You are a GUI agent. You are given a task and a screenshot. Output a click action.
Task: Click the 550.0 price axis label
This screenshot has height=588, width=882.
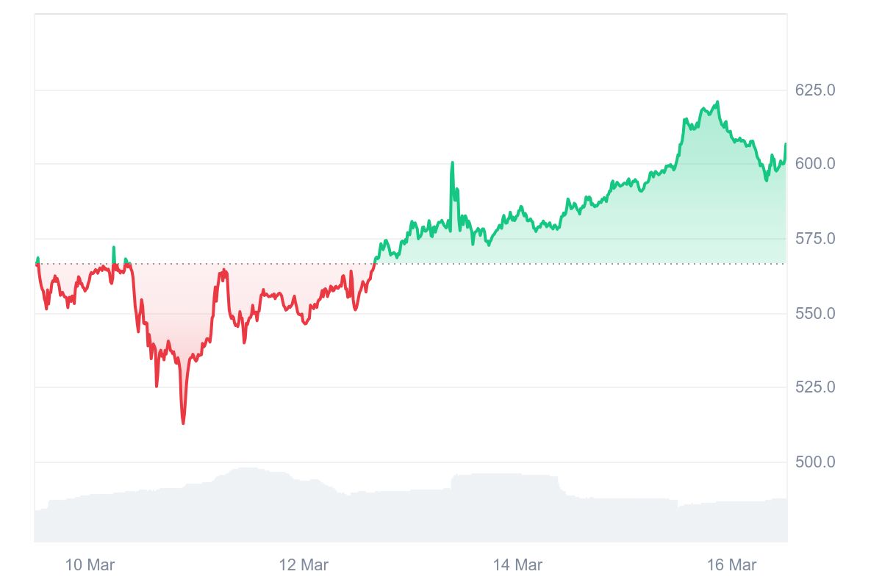click(x=815, y=313)
